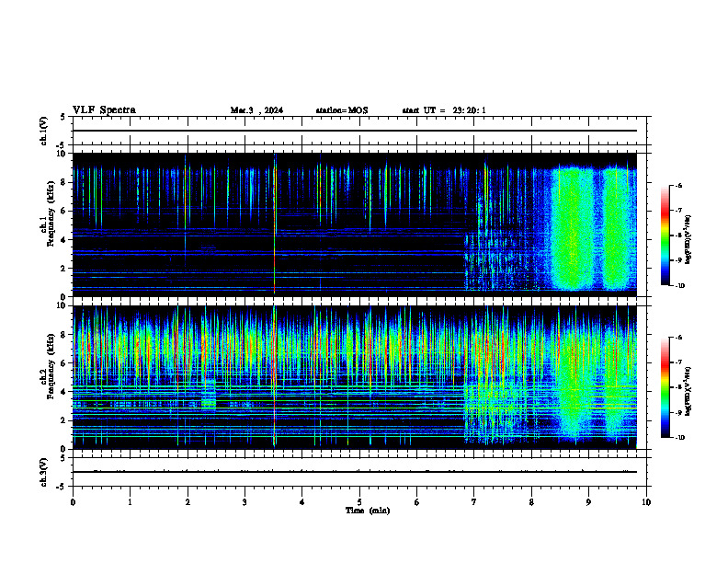Click the time axis tick label '4'
Viewport: 728px width, 563px height.
click(302, 502)
